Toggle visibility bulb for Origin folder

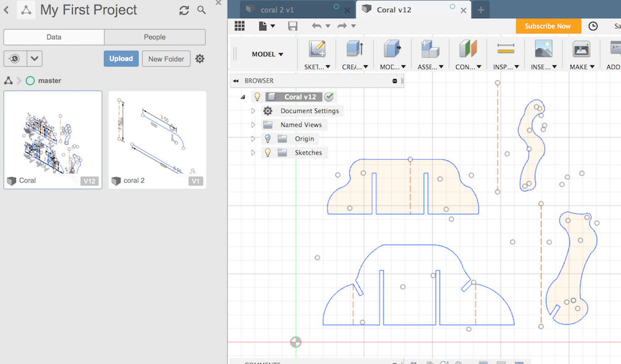pos(268,139)
